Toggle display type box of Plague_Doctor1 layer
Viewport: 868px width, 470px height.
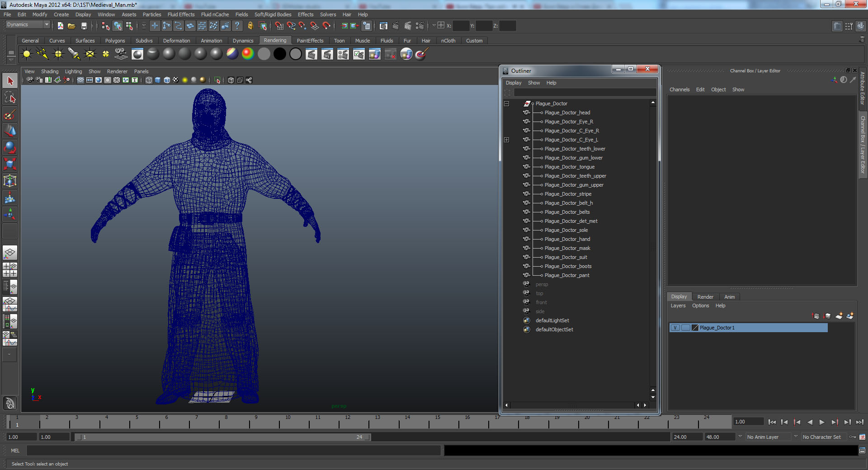tap(685, 328)
